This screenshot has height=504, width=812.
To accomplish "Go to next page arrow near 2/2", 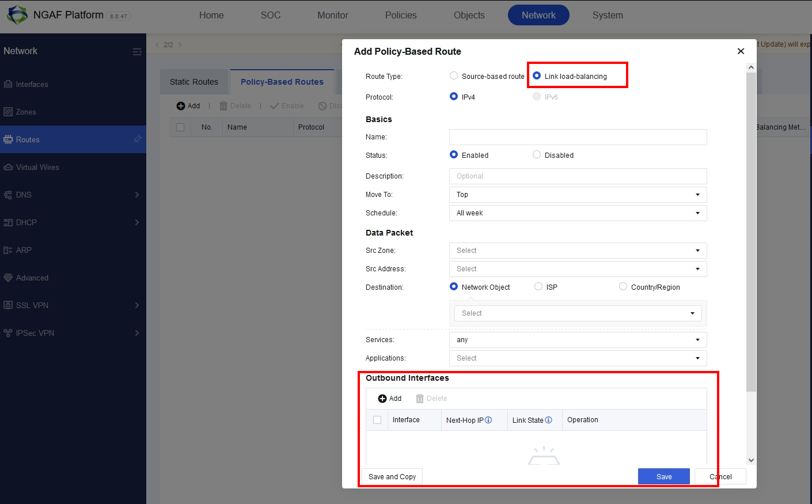I will [180, 44].
